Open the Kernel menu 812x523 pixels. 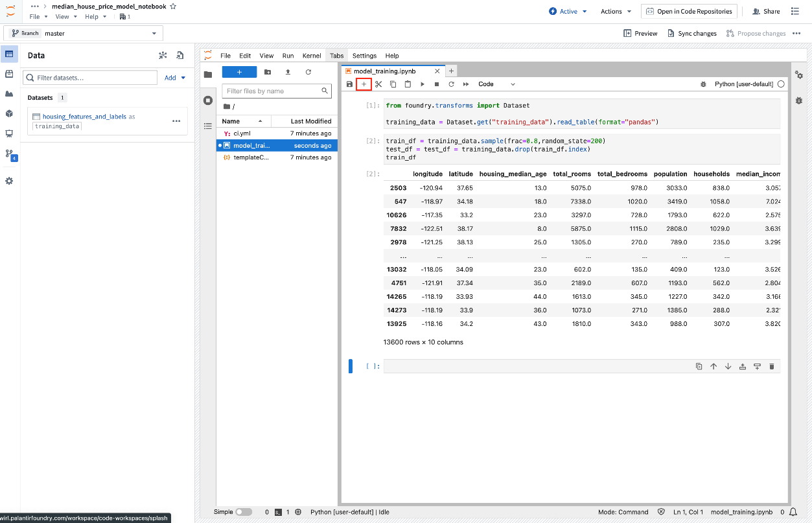[312, 56]
